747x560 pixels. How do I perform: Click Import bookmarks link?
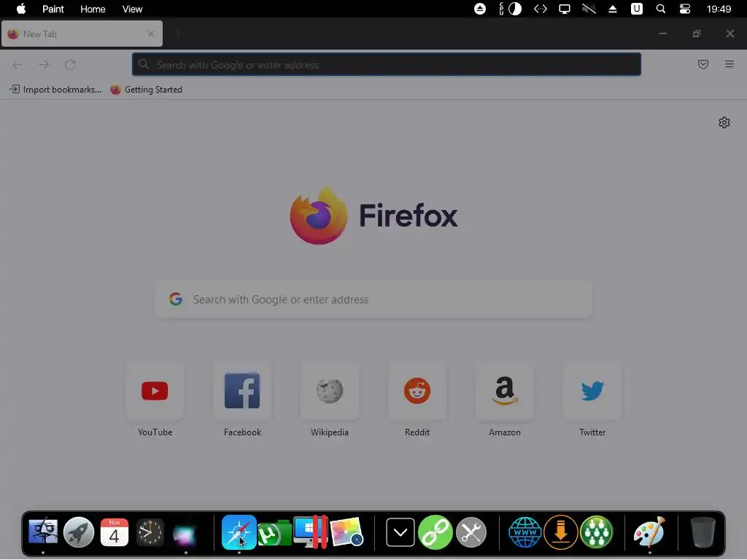[x=55, y=90]
